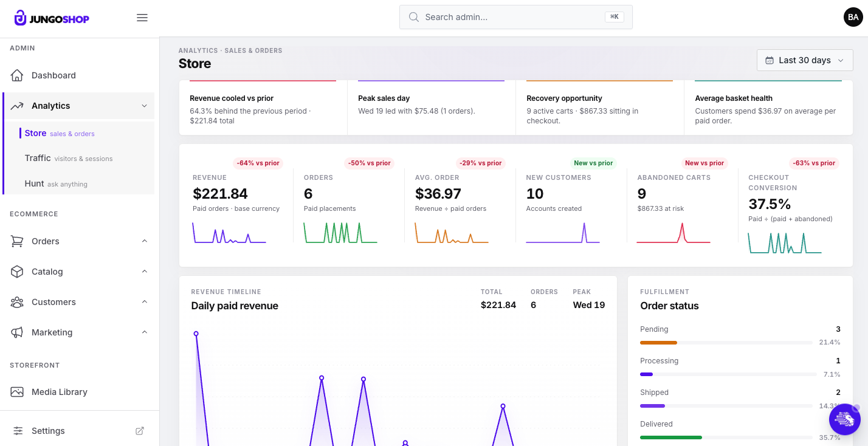Open the Last 30 days dropdown

805,60
